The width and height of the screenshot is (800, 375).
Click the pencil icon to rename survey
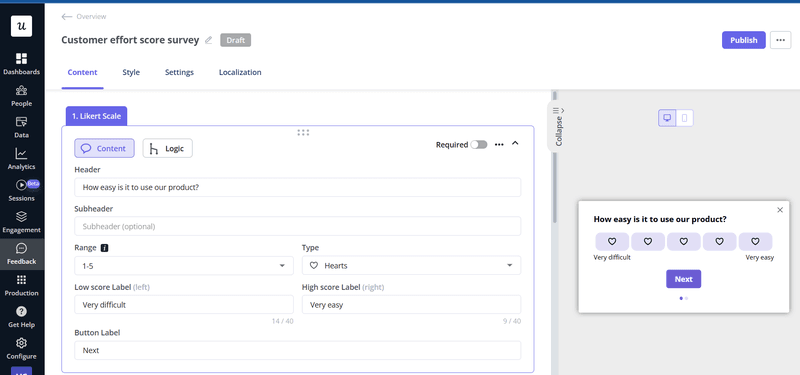point(208,40)
